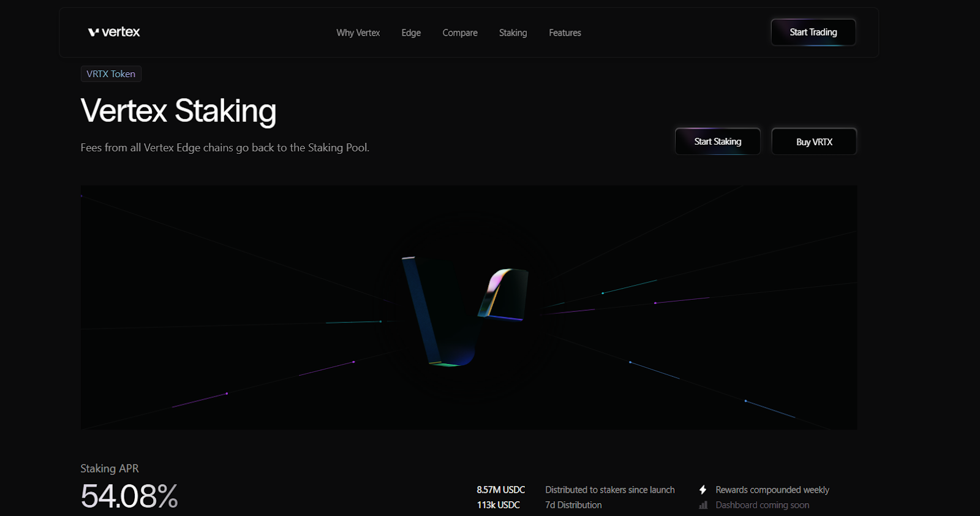Click the lightning bolt rewards icon

(703, 490)
